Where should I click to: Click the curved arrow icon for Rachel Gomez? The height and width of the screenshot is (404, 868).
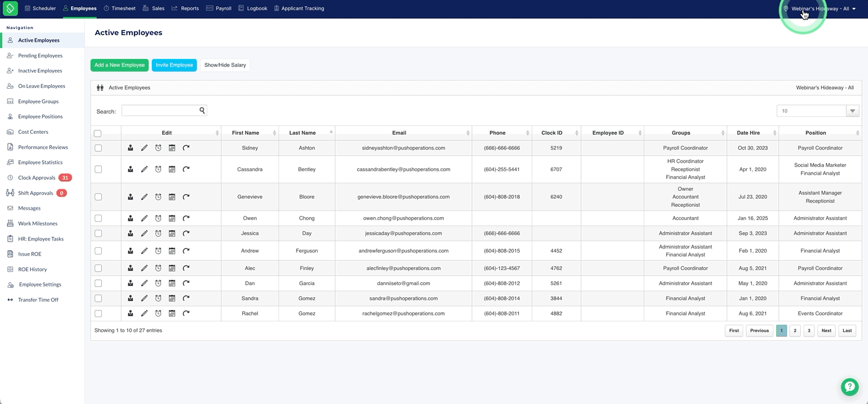[186, 314]
